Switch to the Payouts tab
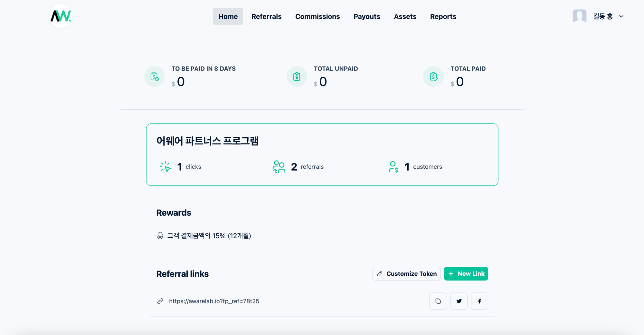This screenshot has height=335, width=644. [x=367, y=16]
